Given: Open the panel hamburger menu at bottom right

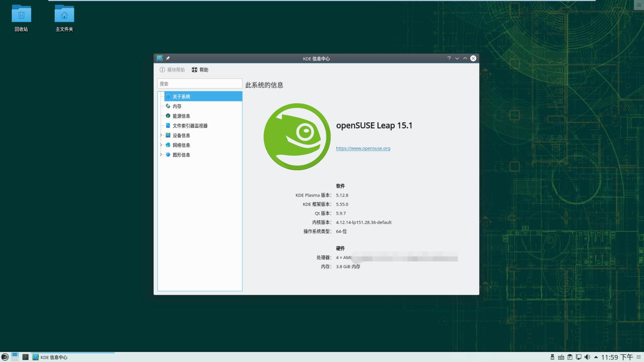Looking at the screenshot, I should [x=638, y=357].
